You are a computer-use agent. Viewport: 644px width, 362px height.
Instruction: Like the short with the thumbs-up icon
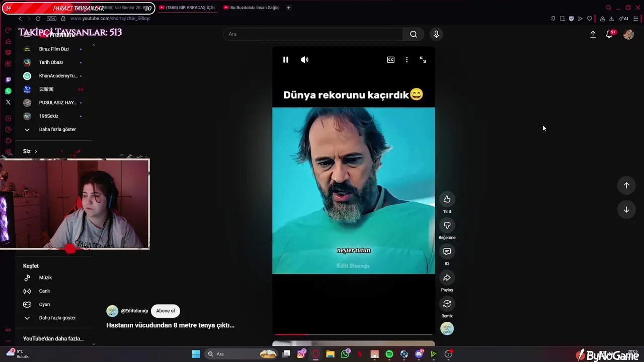click(x=447, y=199)
